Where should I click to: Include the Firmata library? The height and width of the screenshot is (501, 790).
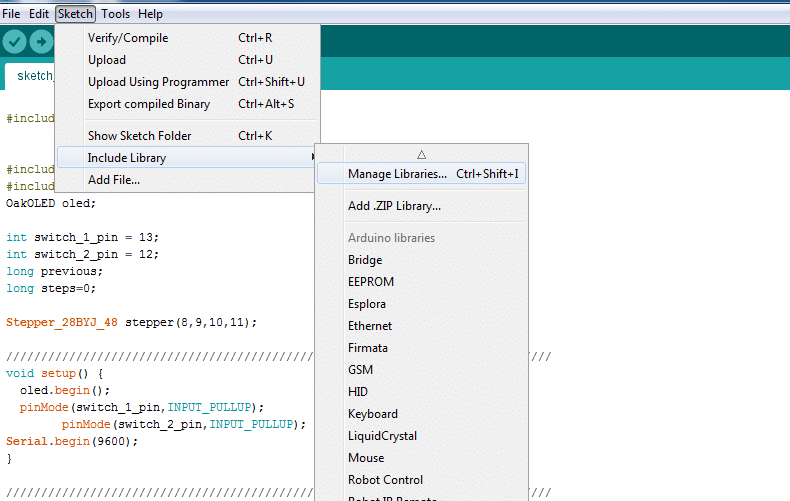coord(368,348)
